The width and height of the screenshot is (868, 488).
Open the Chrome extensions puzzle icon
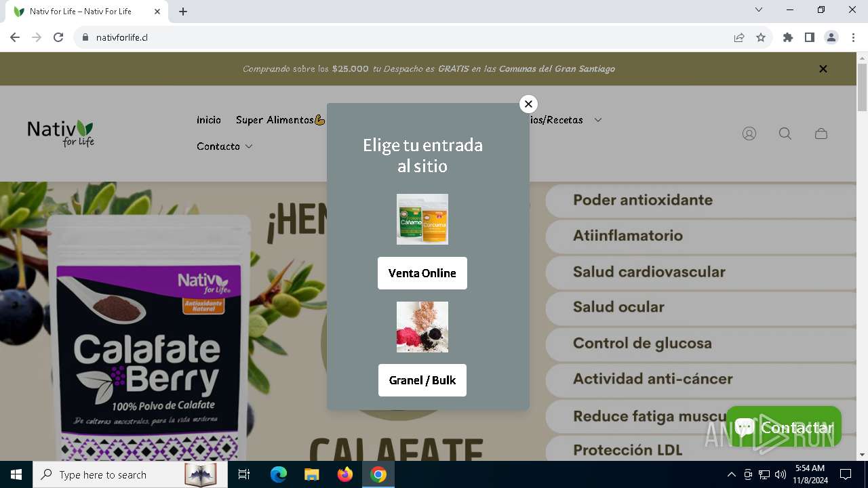click(x=788, y=37)
